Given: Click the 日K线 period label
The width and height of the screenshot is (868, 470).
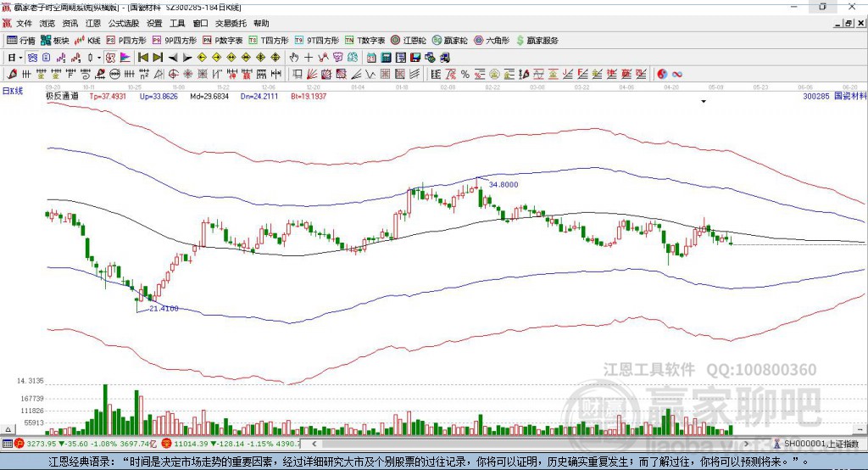Looking at the screenshot, I should 12,91.
